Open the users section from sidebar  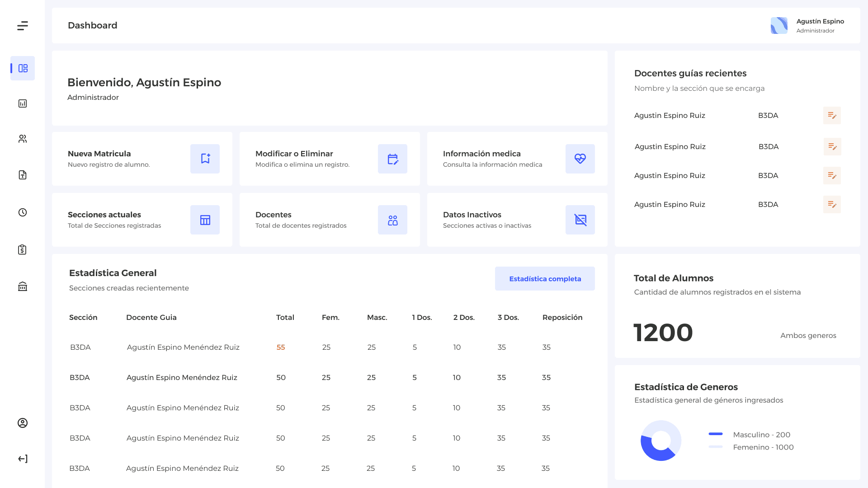[x=22, y=139]
